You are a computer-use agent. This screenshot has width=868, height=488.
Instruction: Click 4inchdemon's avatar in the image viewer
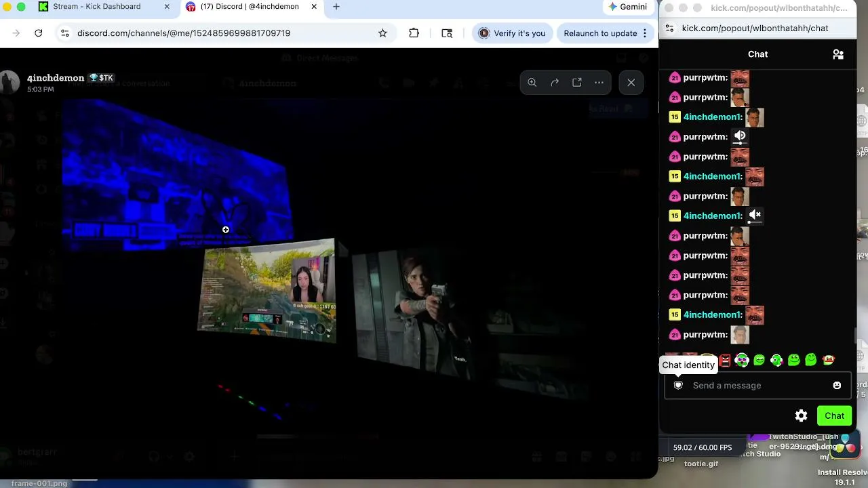[x=9, y=82]
